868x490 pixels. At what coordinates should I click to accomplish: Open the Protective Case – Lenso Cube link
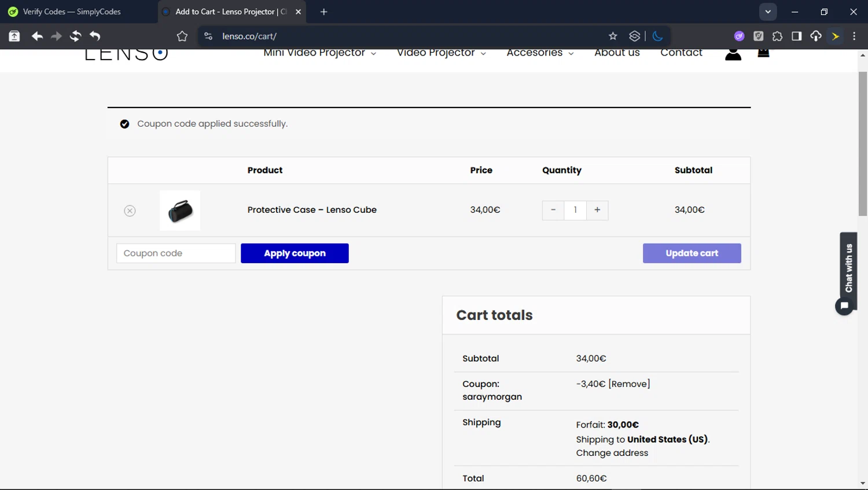[312, 210]
